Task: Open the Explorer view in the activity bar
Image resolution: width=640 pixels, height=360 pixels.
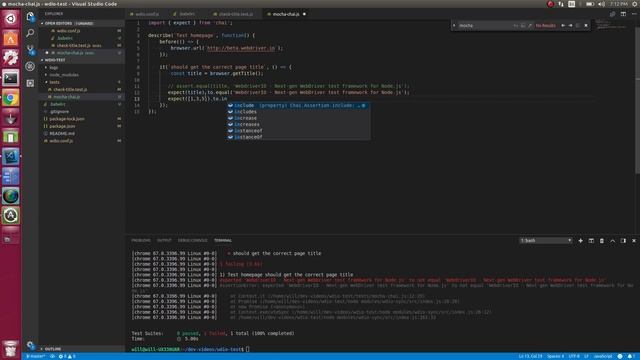Action: coord(30,17)
